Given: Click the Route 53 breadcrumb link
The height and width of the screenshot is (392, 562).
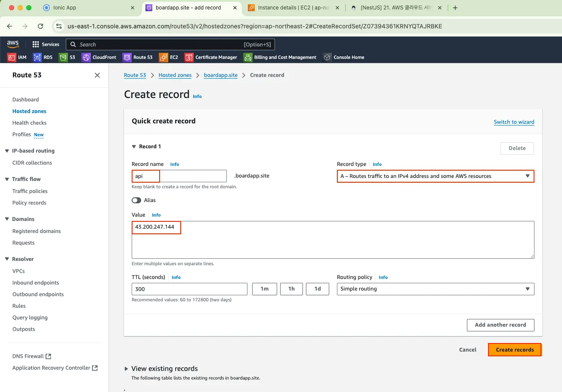Looking at the screenshot, I should pyautogui.click(x=135, y=75).
